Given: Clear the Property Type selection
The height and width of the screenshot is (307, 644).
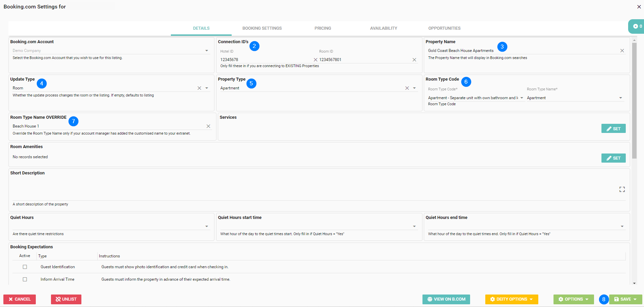Looking at the screenshot, I should (407, 88).
